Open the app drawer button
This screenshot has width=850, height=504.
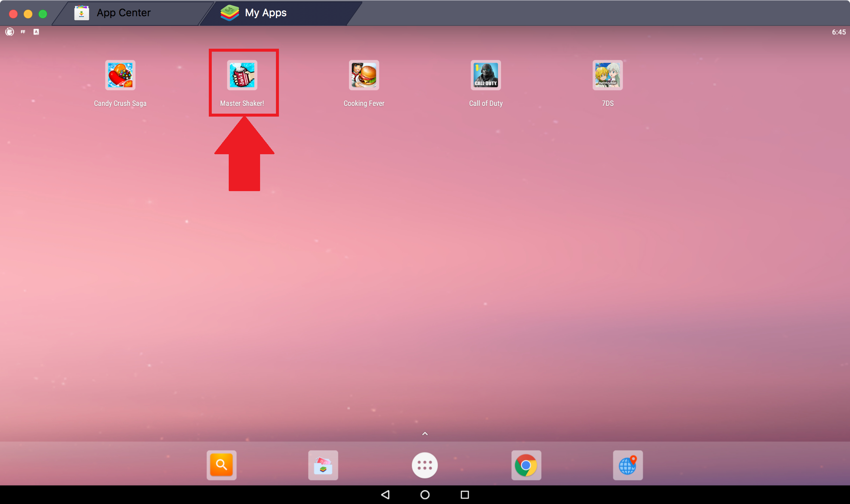[425, 466]
